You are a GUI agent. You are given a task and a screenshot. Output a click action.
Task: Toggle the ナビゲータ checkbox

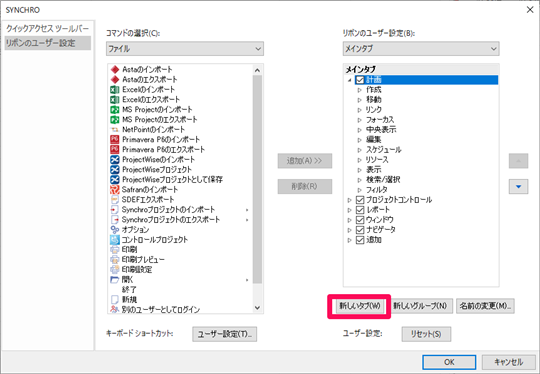coord(360,230)
